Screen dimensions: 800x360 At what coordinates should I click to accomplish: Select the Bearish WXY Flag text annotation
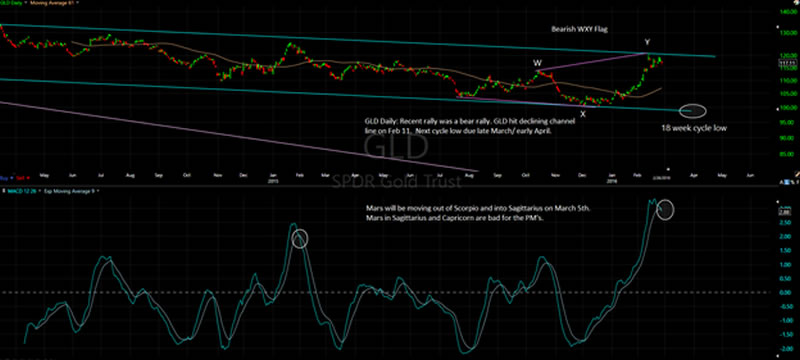(x=579, y=30)
